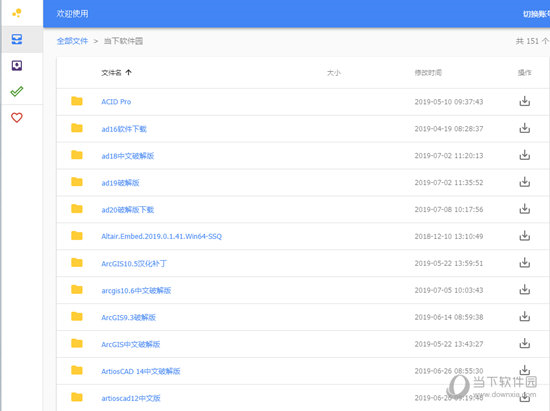Viewport: 550px width, 411px height.
Task: Open the artioscad12中文版 folder link
Action: pos(131,398)
